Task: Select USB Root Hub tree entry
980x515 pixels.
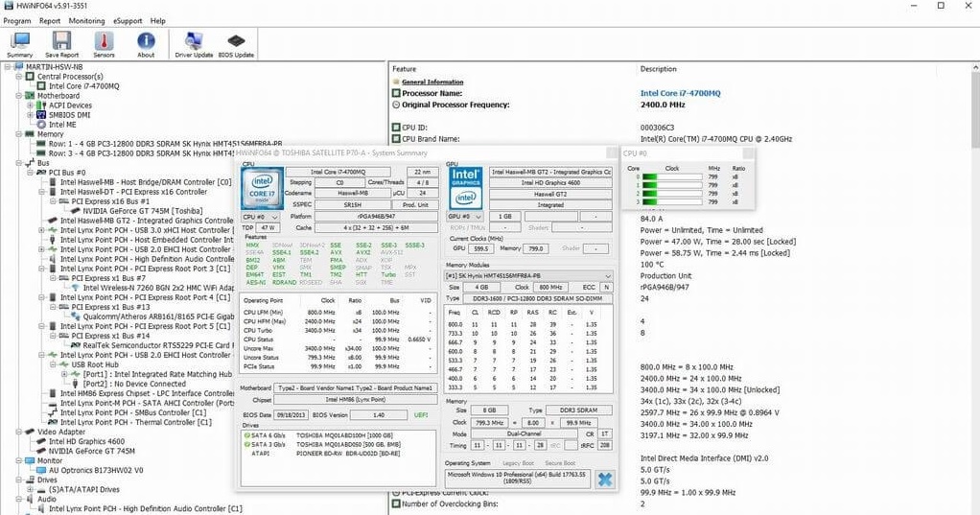Action: (x=95, y=364)
